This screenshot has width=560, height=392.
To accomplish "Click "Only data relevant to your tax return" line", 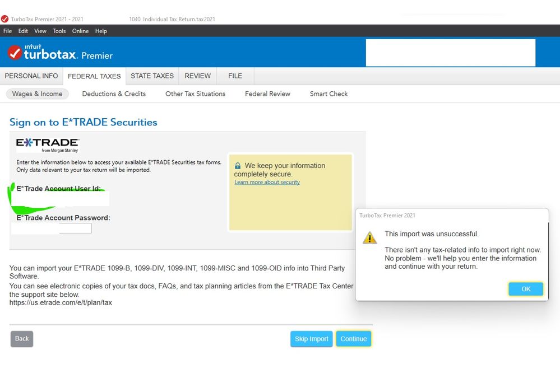I will [83, 170].
